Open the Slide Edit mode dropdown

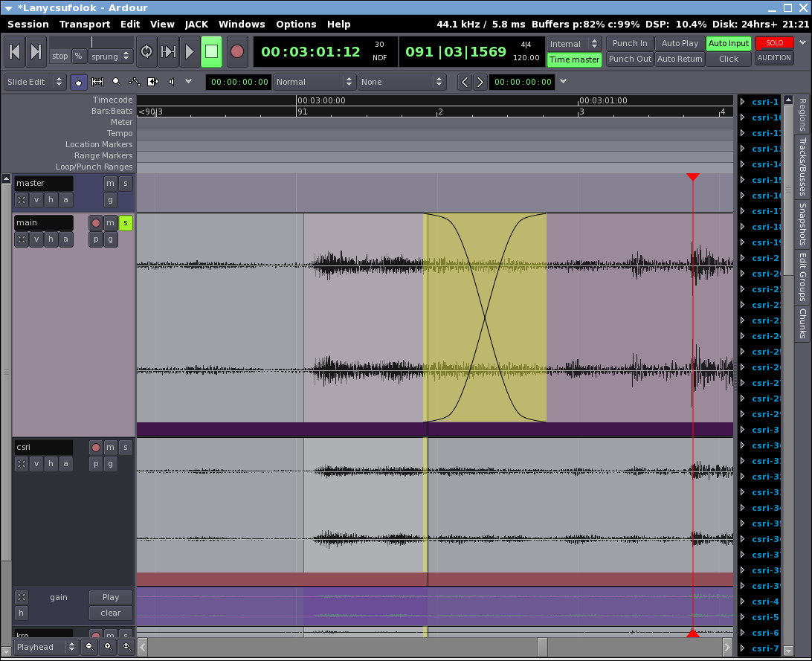[35, 82]
